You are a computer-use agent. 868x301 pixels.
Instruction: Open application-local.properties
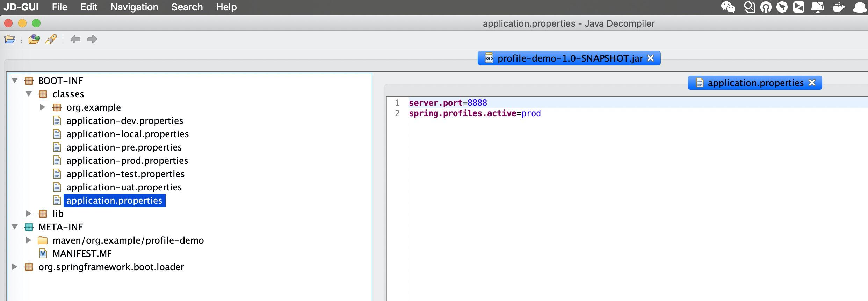[128, 134]
